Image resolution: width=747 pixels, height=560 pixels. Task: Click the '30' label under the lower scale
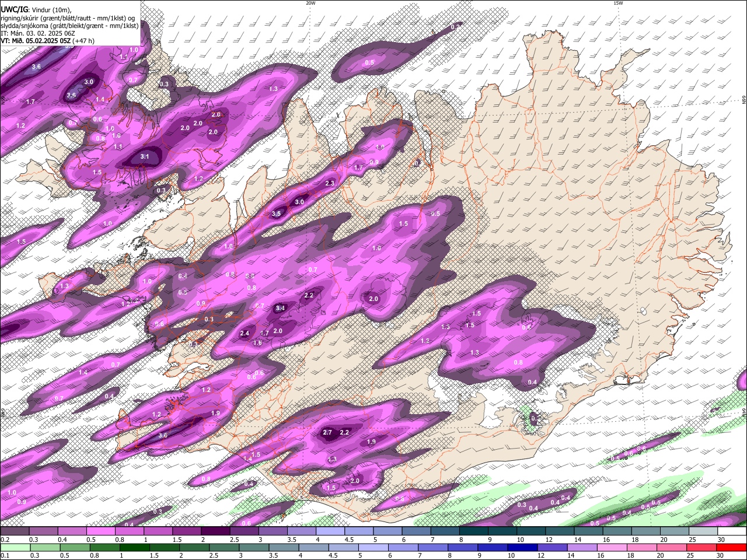point(721,555)
